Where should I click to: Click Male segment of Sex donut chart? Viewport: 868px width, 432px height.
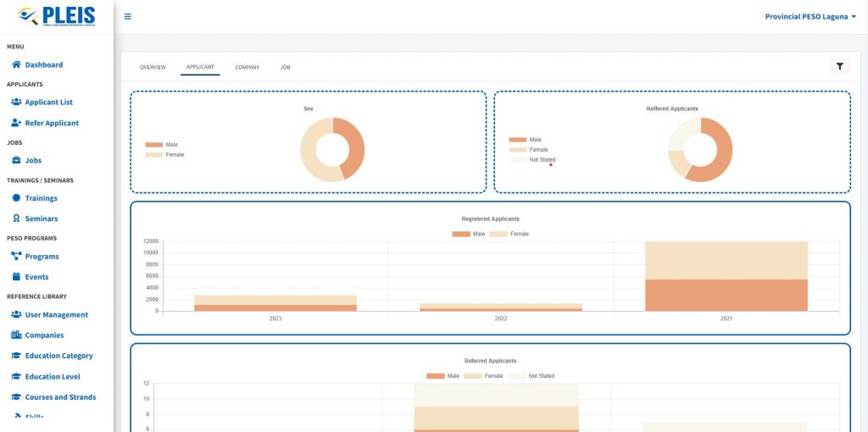pyautogui.click(x=356, y=144)
